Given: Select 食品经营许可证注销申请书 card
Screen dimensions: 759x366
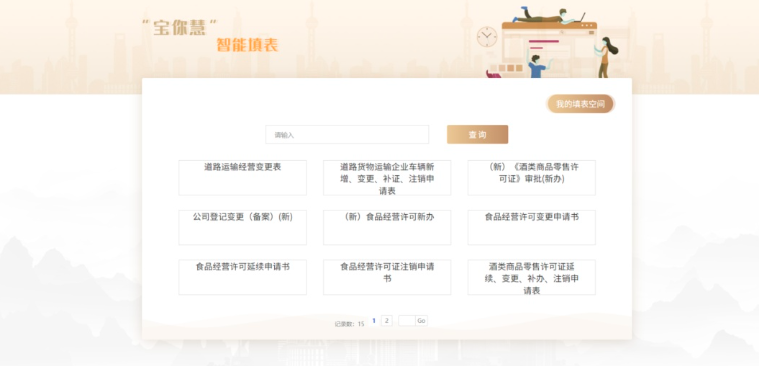Looking at the screenshot, I should (x=387, y=277).
